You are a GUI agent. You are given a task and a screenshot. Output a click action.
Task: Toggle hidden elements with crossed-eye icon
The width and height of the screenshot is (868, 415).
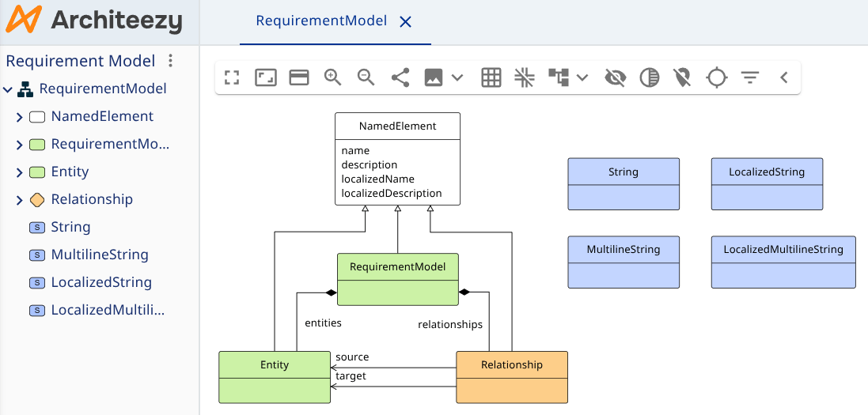pyautogui.click(x=615, y=77)
